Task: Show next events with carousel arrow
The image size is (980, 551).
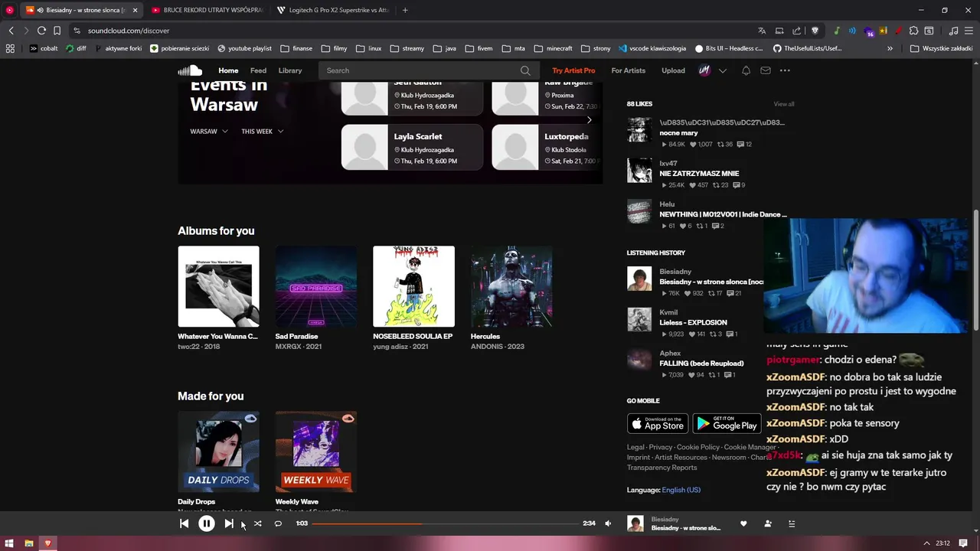Action: click(589, 120)
